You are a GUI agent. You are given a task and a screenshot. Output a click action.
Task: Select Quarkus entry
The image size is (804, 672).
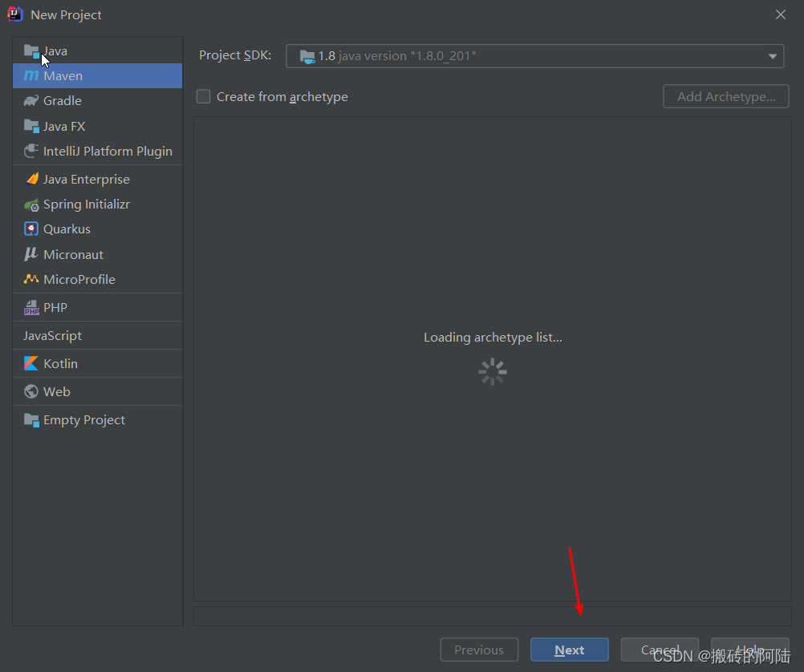[97, 229]
